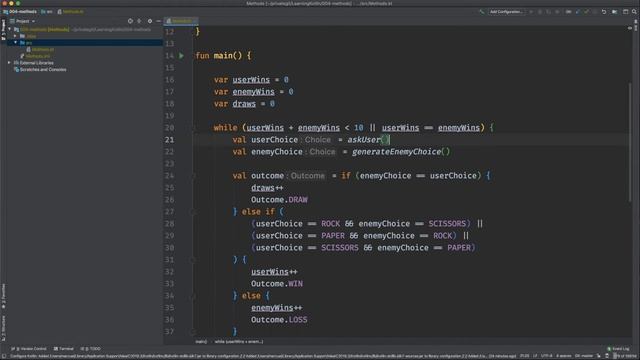Toggle the Project side tool window stripe
The image size is (640, 360).
pos(3,30)
